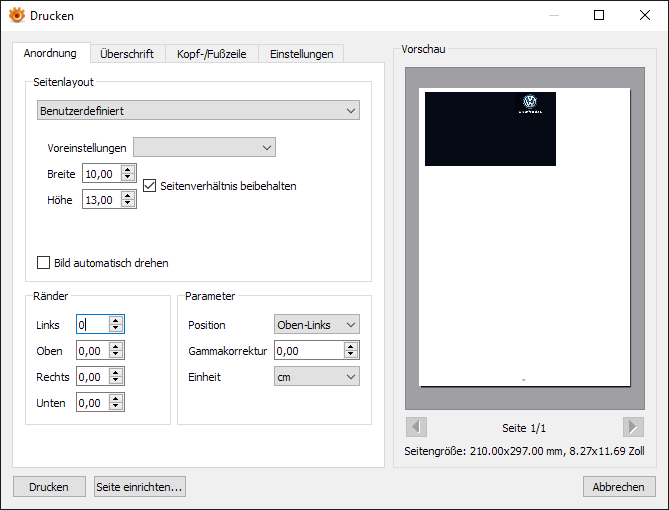Increase Gammakorrektur with up arrow
The height and width of the screenshot is (510, 669).
[x=351, y=347]
